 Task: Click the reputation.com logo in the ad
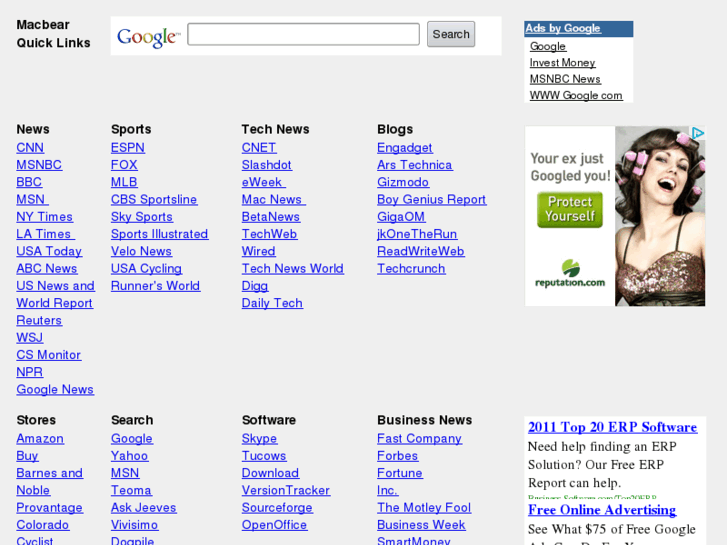tap(570, 274)
